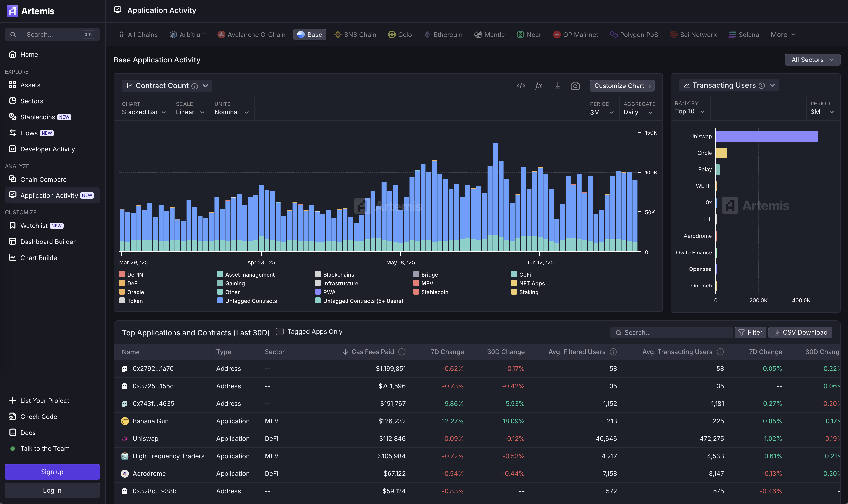Click the table Filter button

coord(750,332)
